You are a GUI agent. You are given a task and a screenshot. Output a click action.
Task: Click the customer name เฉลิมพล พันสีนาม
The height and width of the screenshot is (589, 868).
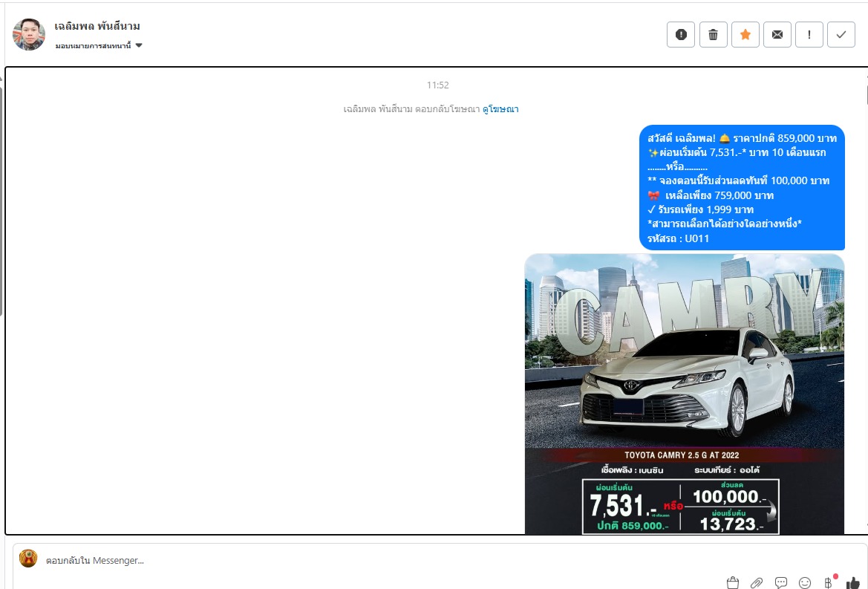pos(97,26)
